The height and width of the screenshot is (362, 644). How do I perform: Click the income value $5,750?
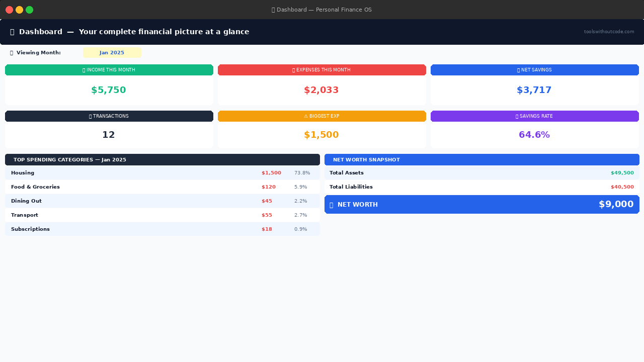click(x=109, y=90)
